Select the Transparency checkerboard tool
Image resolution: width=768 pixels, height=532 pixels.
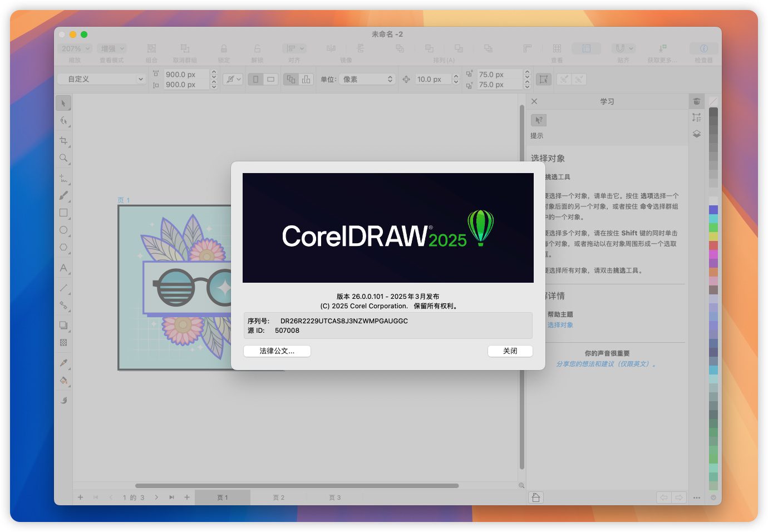[x=63, y=342]
